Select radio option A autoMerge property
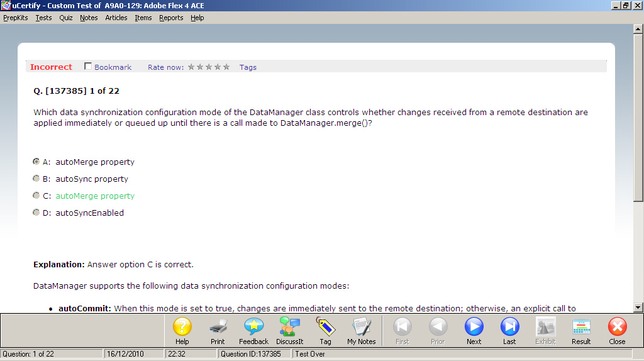The image size is (644, 361). (x=36, y=162)
